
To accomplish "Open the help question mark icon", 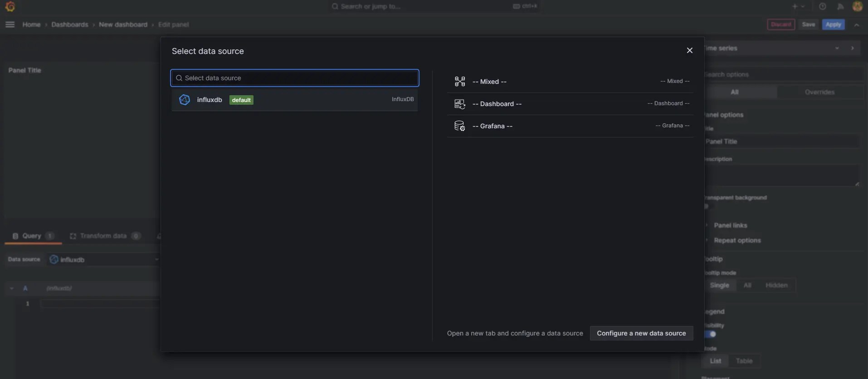I will [822, 6].
